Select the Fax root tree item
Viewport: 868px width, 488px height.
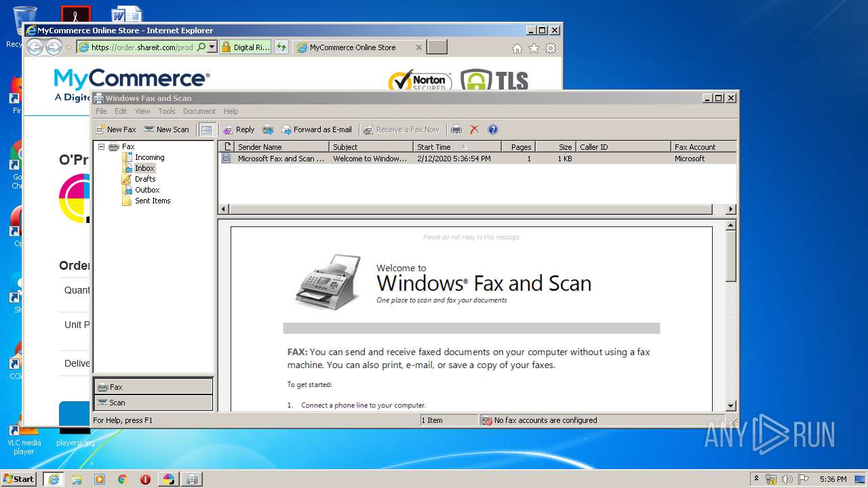[x=128, y=146]
